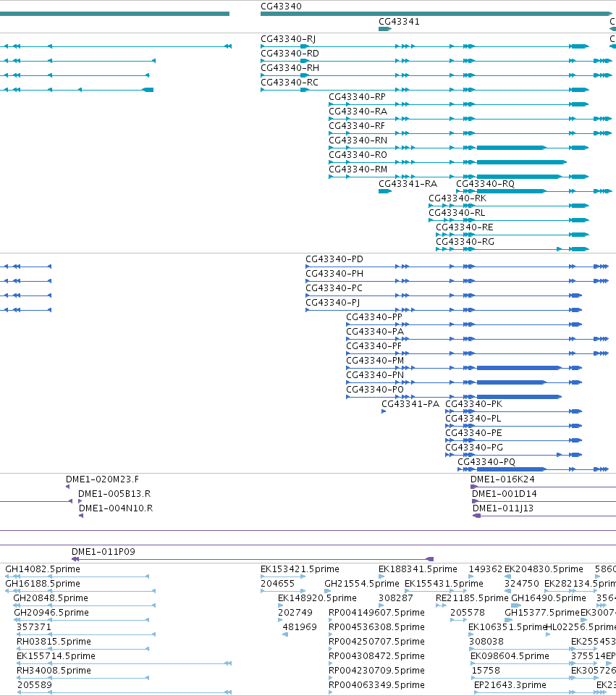
Task: Click the CG43341 gene label
Action: pos(399,21)
